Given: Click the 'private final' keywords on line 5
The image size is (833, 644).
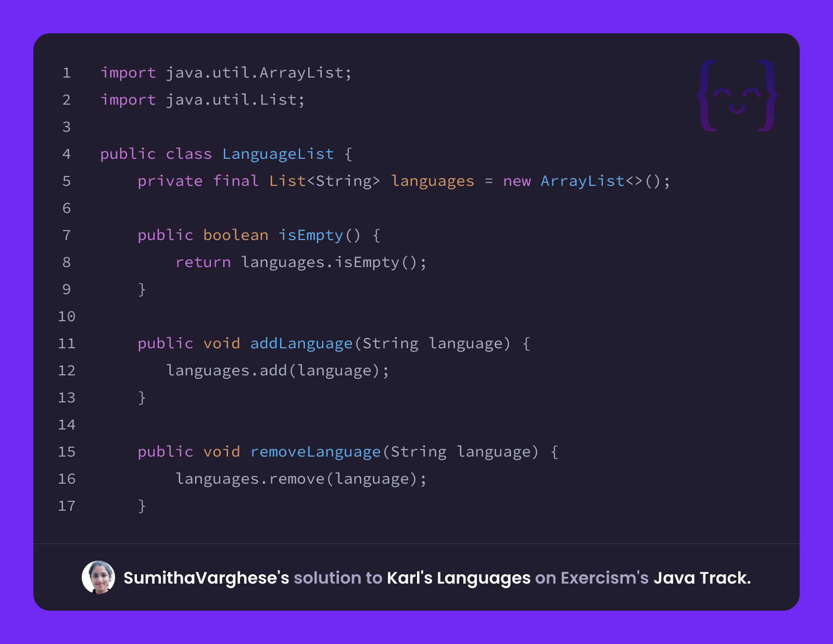Looking at the screenshot, I should (198, 181).
